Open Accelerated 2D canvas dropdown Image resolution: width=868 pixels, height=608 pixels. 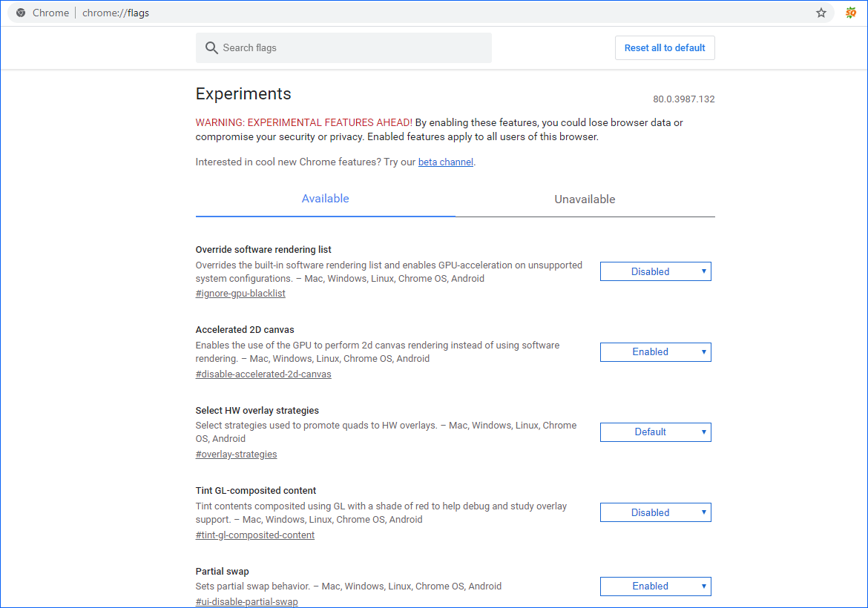tap(655, 352)
